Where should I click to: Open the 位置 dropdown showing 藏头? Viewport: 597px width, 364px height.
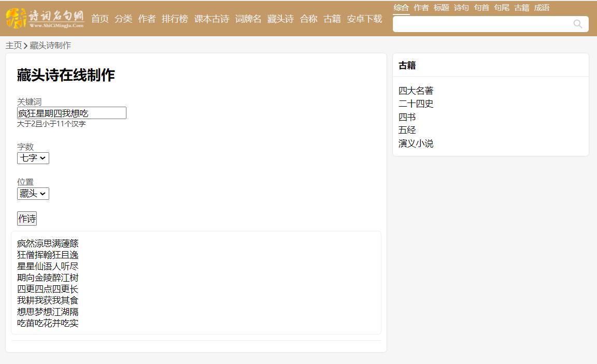point(33,193)
